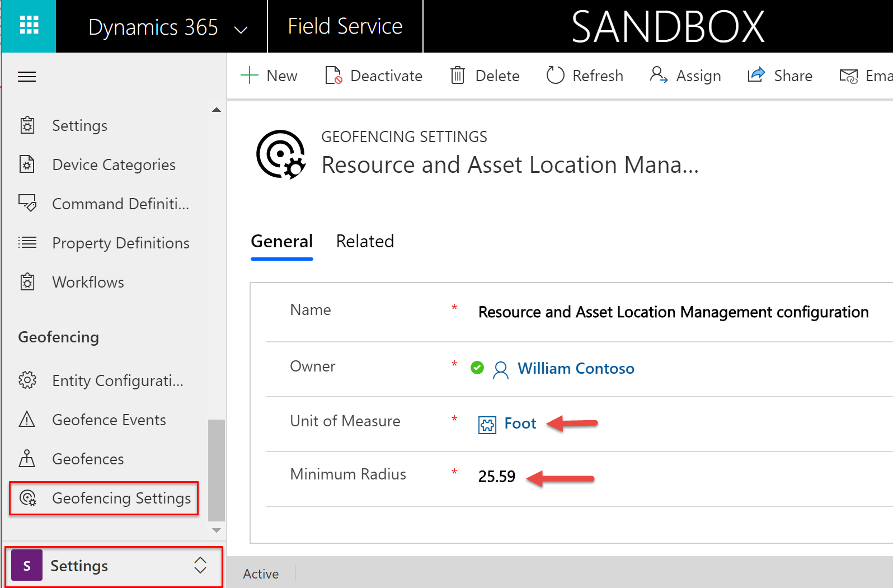Viewport: 893px width, 588px height.
Task: Click sidebar scrollbar down arrow
Action: pyautogui.click(x=217, y=530)
